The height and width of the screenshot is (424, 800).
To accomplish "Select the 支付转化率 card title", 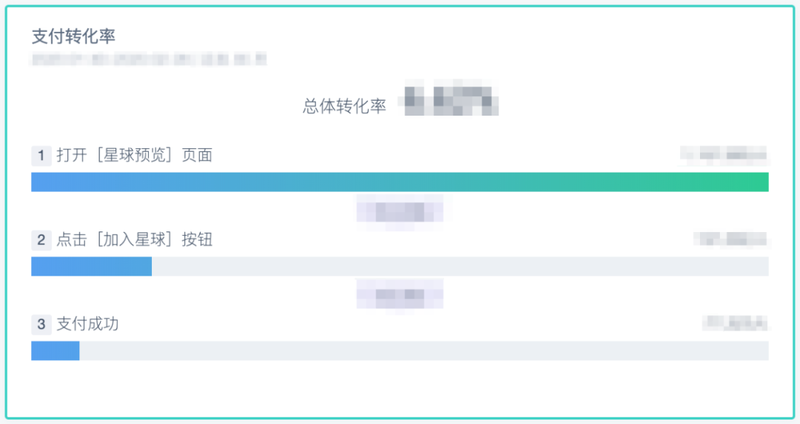I will point(73,36).
